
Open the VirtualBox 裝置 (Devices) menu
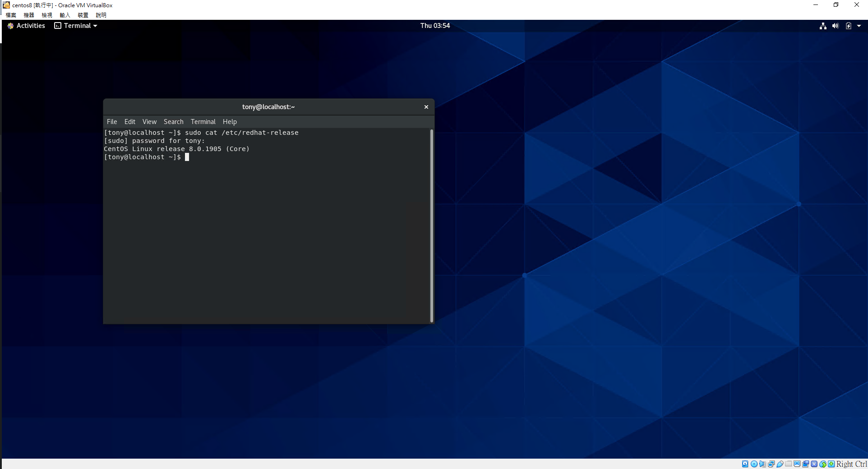coord(83,15)
